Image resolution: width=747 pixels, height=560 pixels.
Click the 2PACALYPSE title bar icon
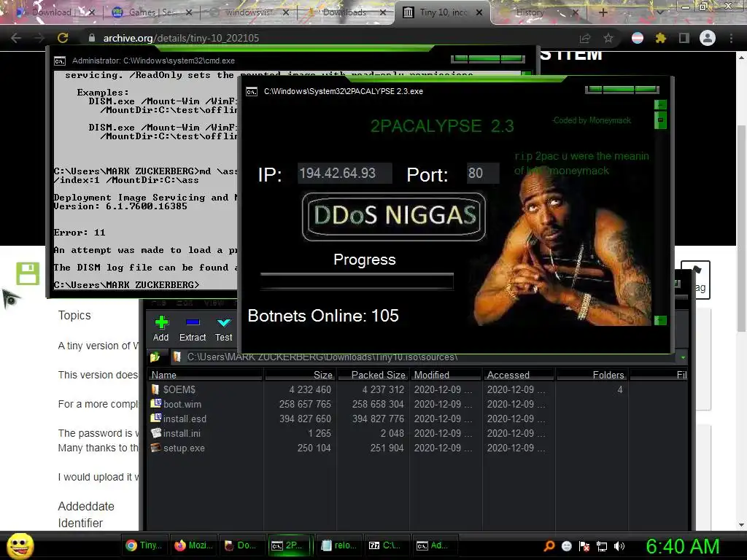[x=252, y=91]
